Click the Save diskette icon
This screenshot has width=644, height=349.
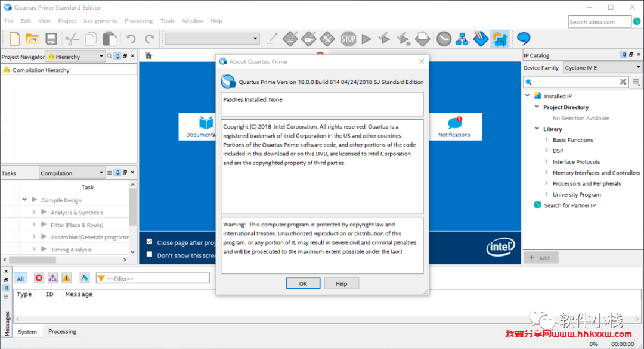click(51, 39)
